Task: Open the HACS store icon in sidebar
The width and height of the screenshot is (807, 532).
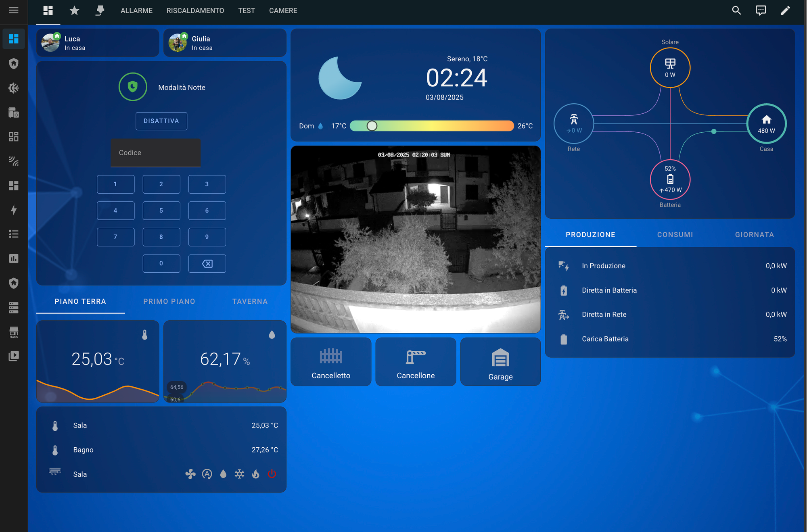Action: pos(14,332)
